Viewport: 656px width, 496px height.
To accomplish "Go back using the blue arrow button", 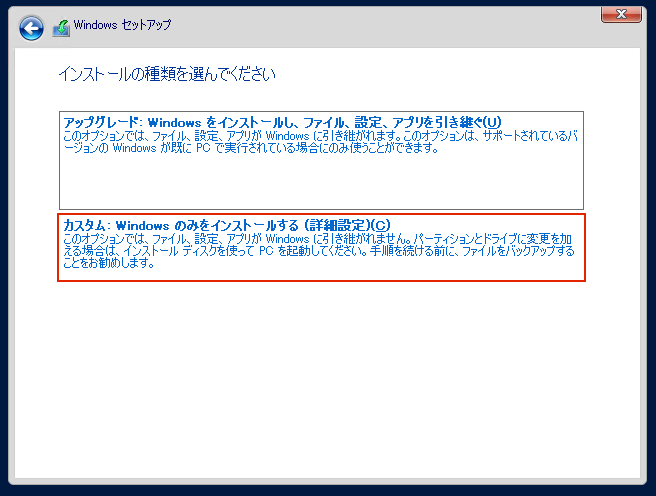I will (31, 28).
